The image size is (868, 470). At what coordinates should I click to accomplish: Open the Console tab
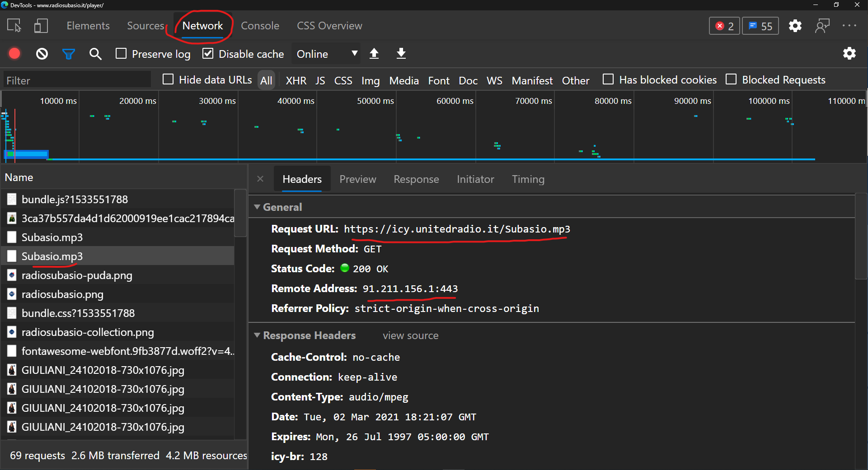[260, 26]
